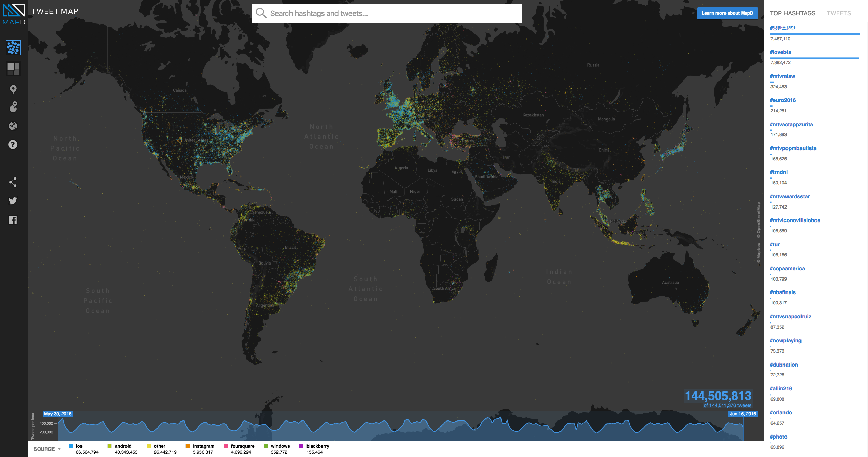Click the foursquare color swatch
Screen dimensions: 868x457
pyautogui.click(x=226, y=446)
